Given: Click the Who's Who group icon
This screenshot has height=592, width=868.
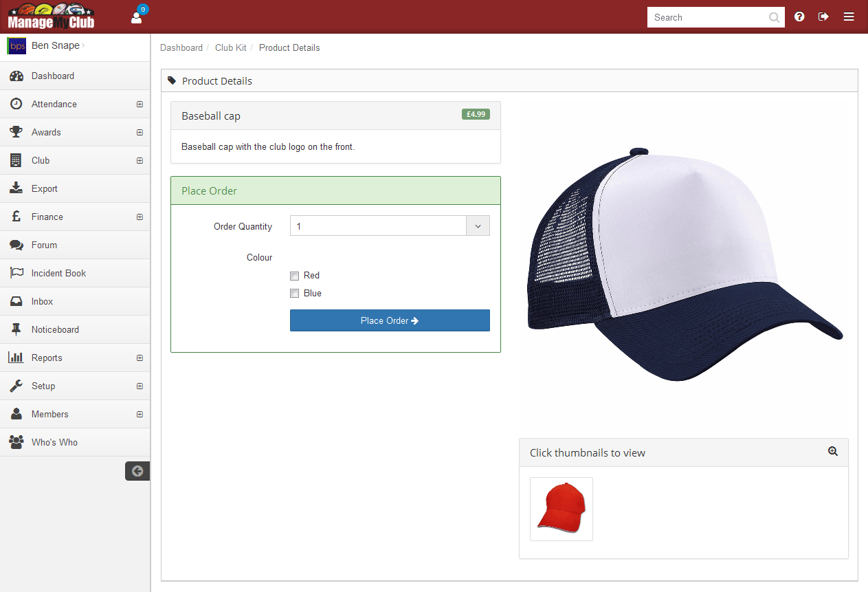Looking at the screenshot, I should [x=16, y=442].
